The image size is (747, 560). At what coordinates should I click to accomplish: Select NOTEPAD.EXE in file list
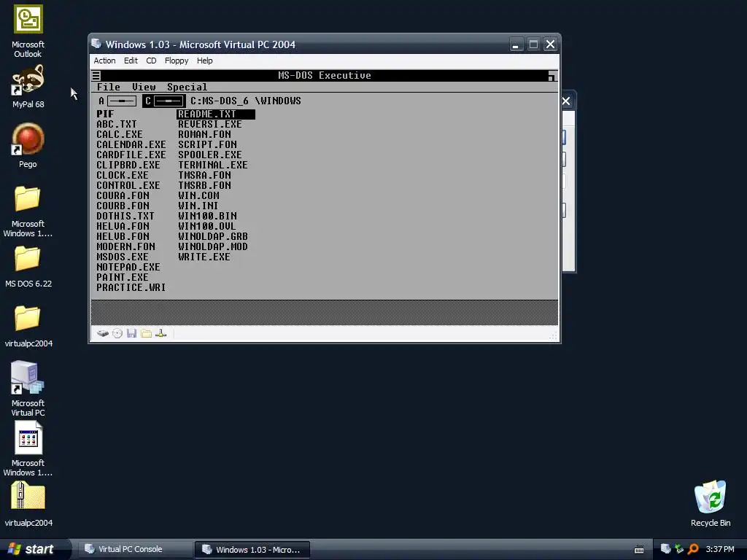point(128,267)
